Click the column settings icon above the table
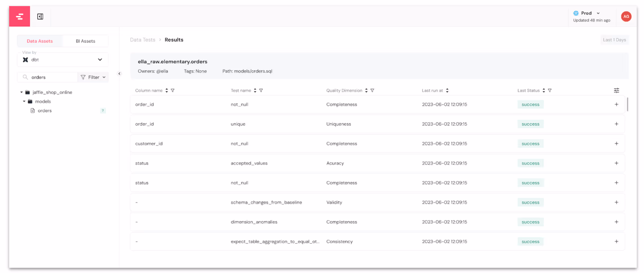644x273 pixels. 616,90
